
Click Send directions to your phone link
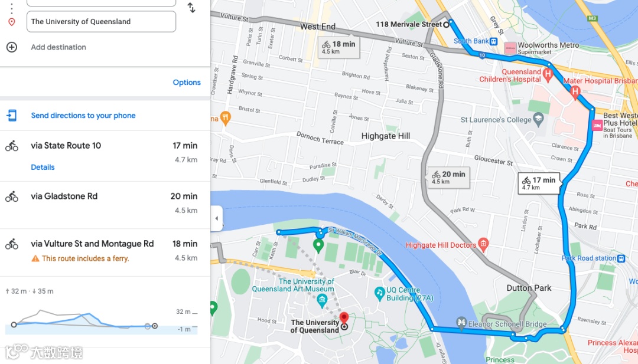(x=83, y=116)
